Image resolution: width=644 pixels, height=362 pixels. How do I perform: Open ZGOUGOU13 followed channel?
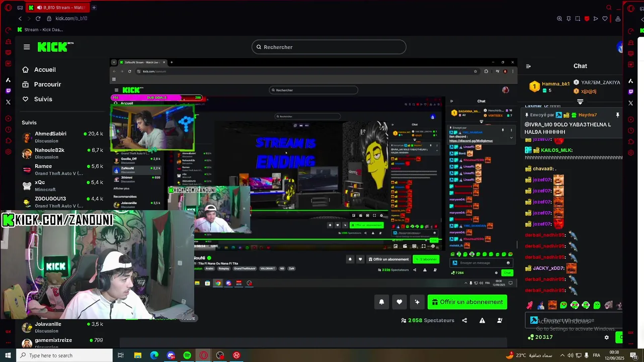[x=62, y=202]
